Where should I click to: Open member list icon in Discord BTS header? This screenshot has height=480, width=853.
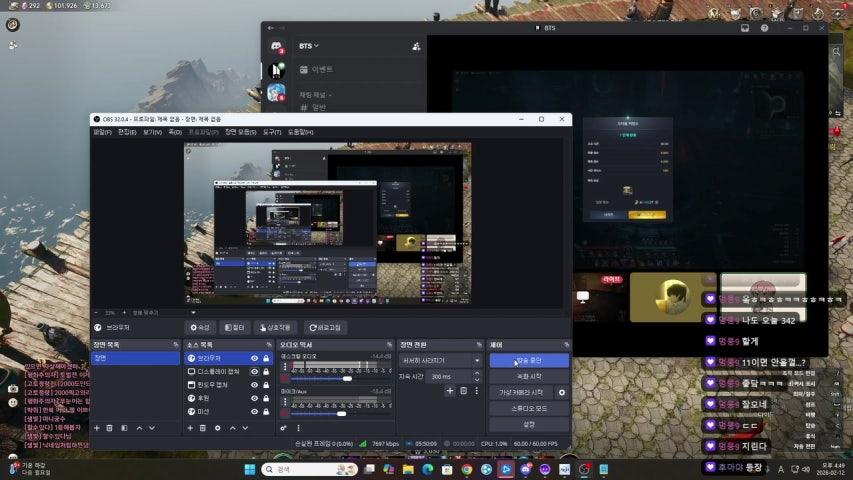point(416,47)
